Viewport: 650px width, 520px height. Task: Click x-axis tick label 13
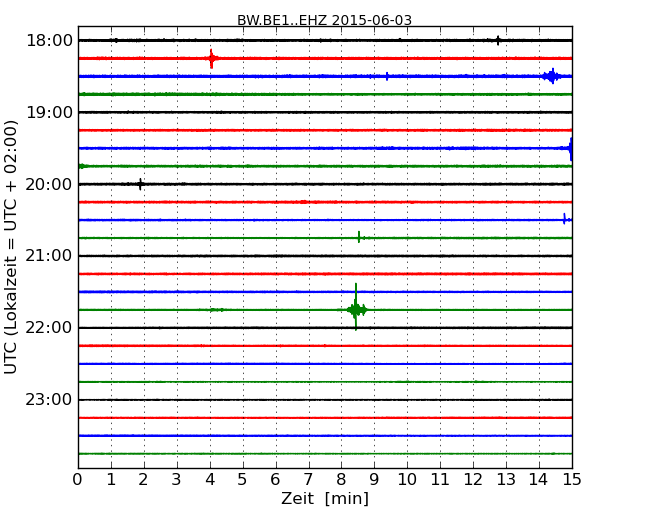[x=506, y=480]
